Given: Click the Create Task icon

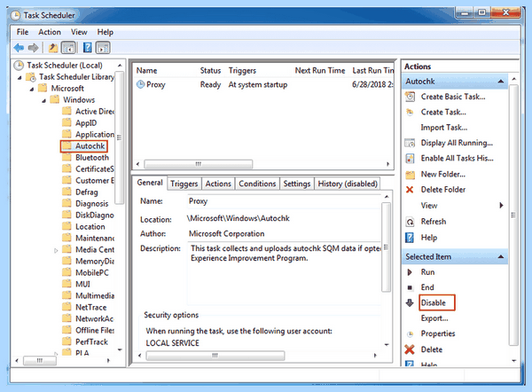Looking at the screenshot, I should tap(410, 112).
